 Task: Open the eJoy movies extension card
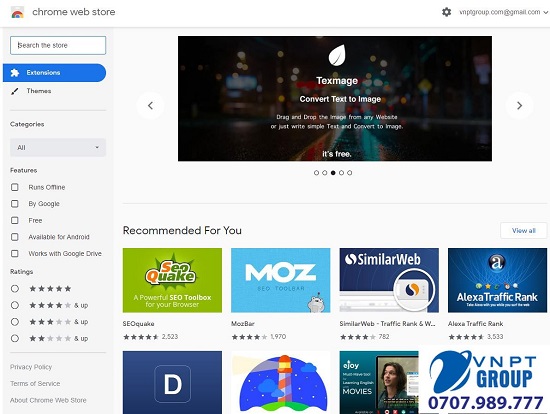[379, 382]
